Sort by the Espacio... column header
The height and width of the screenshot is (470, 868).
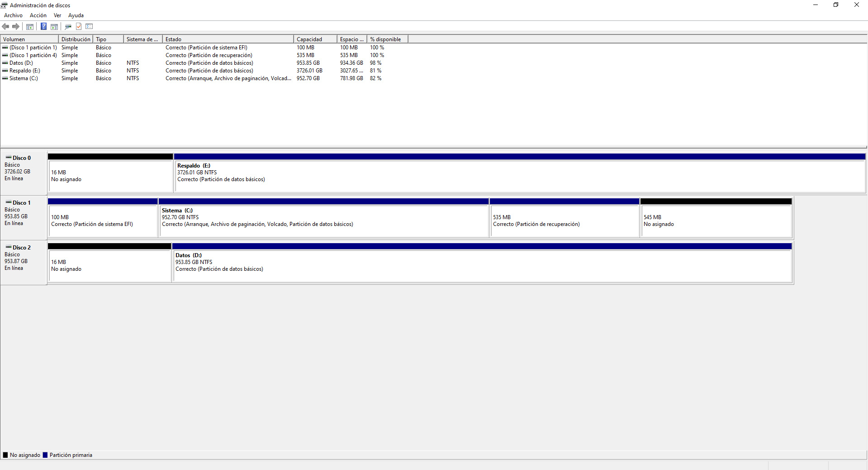click(x=352, y=39)
